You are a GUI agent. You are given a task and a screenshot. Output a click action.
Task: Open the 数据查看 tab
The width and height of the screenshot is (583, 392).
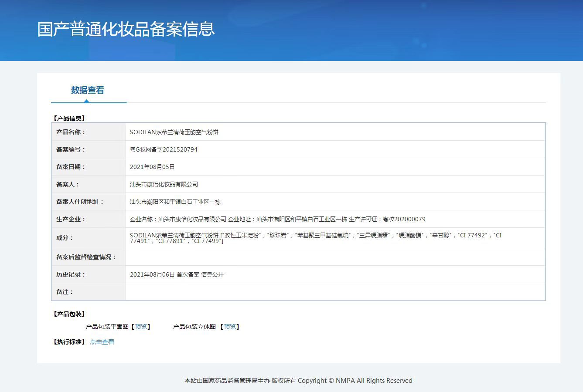88,90
